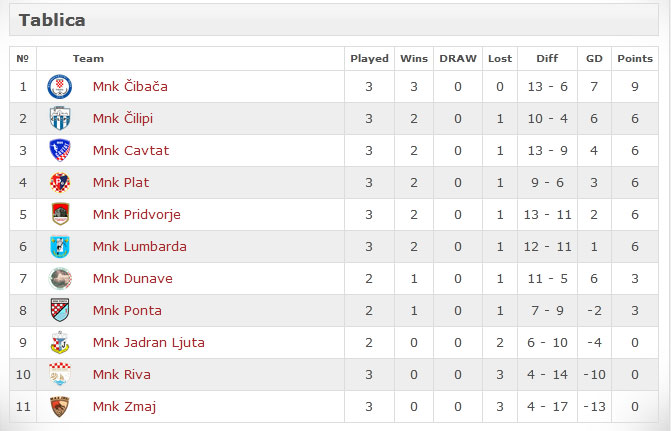Screen dimensions: 671x431
Task: Open the Mnk Cavtat team link
Action: coord(131,151)
